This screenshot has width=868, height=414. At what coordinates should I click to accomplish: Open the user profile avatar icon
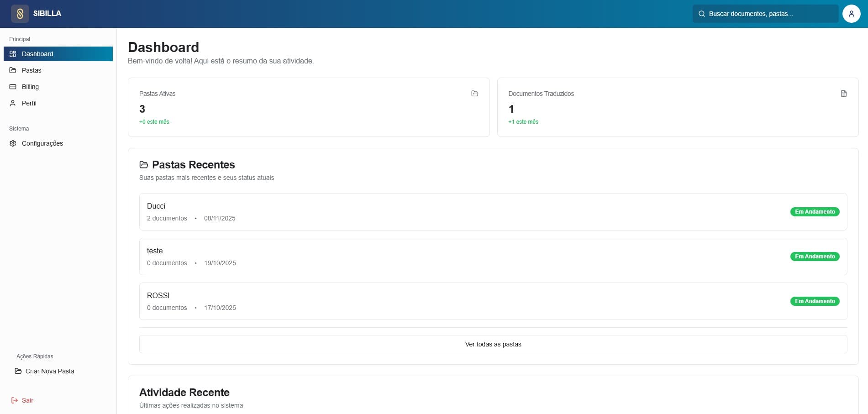tap(851, 13)
